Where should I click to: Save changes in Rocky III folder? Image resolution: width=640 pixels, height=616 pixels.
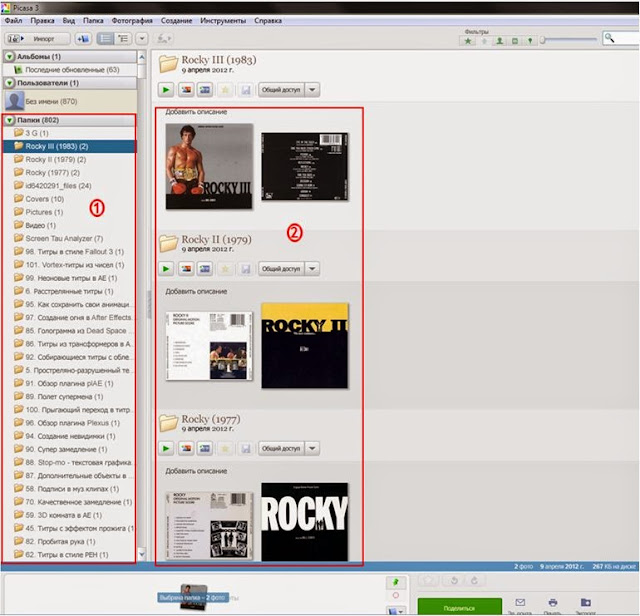[245, 90]
